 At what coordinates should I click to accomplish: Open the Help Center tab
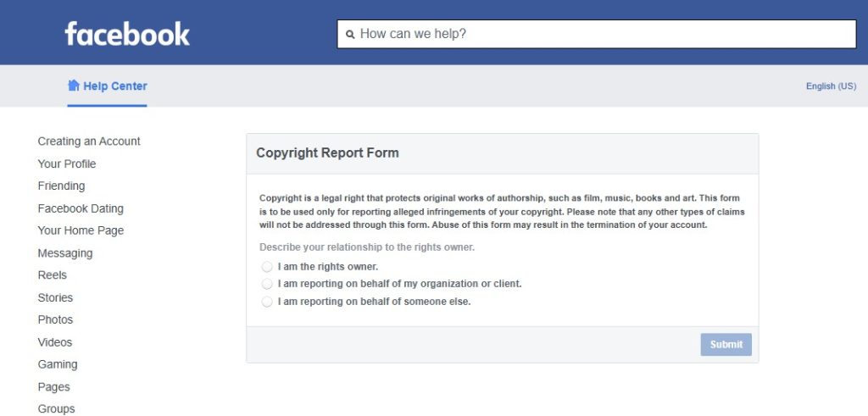[108, 86]
